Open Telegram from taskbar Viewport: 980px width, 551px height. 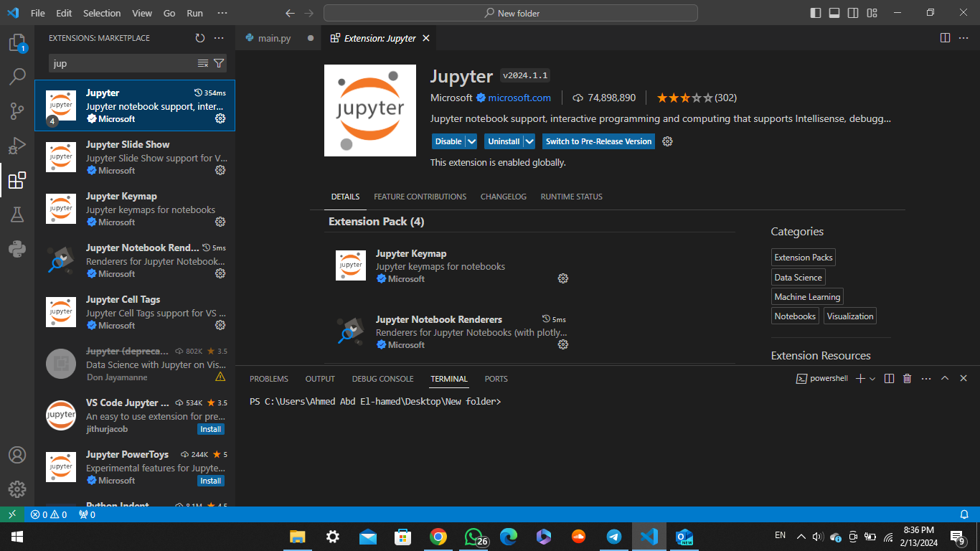[613, 537]
